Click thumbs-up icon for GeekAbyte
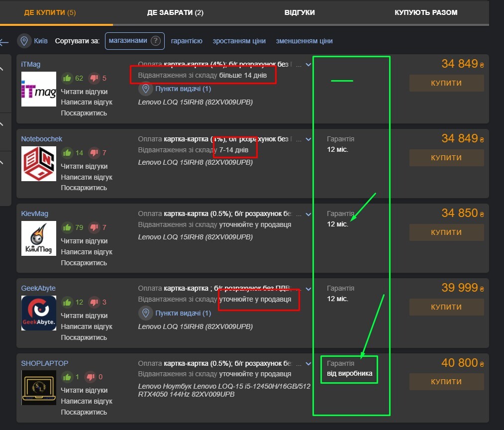The height and width of the screenshot is (430, 504). pyautogui.click(x=67, y=302)
